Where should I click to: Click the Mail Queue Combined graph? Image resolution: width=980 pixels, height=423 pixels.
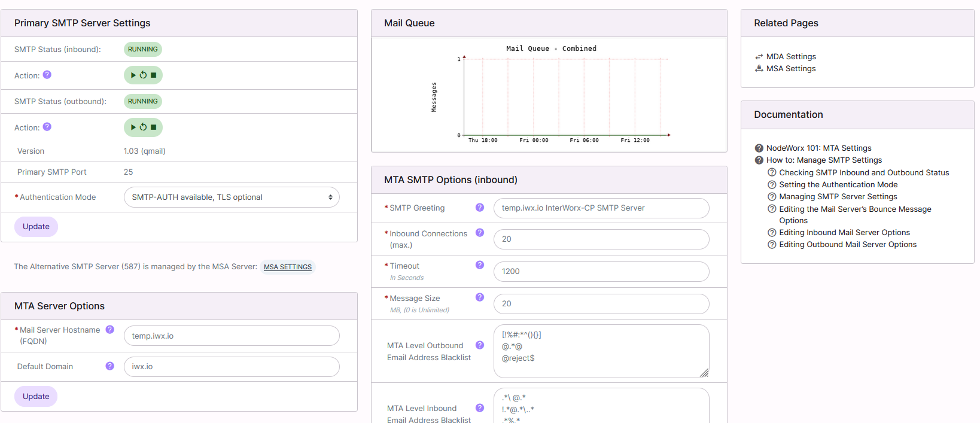[x=549, y=95]
